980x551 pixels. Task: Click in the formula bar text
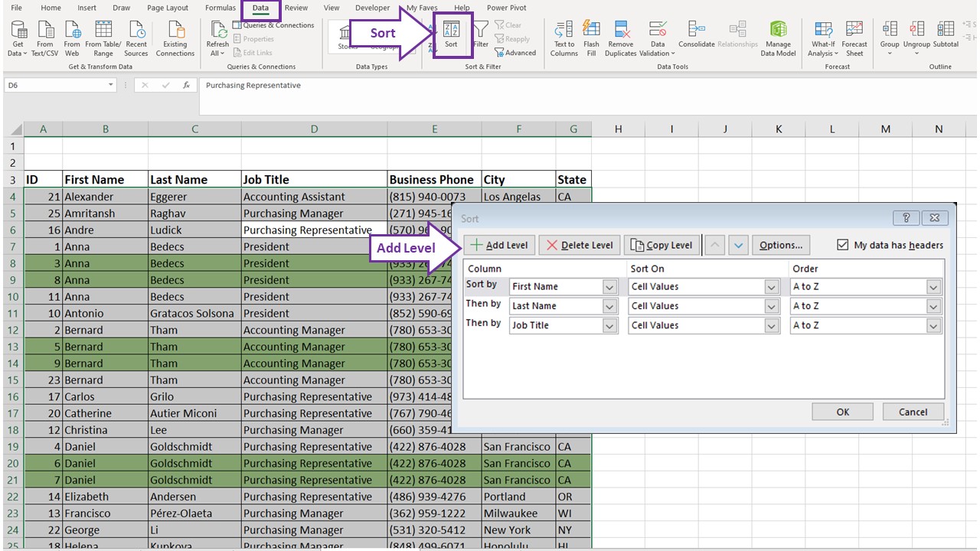(x=253, y=86)
